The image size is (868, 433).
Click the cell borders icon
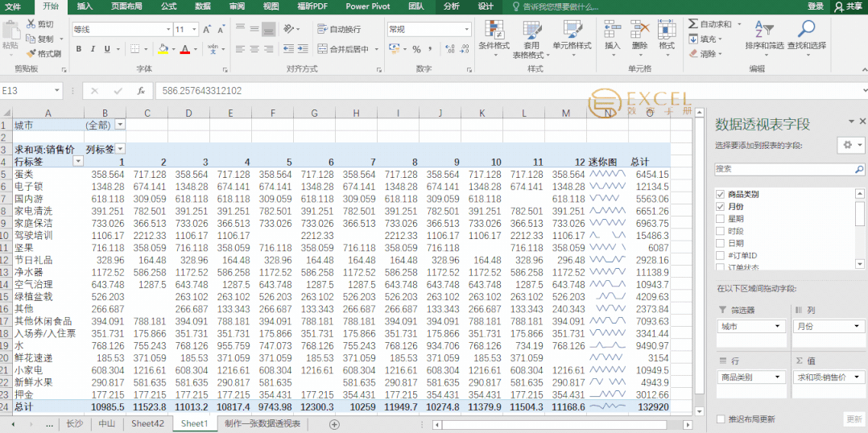pyautogui.click(x=135, y=49)
